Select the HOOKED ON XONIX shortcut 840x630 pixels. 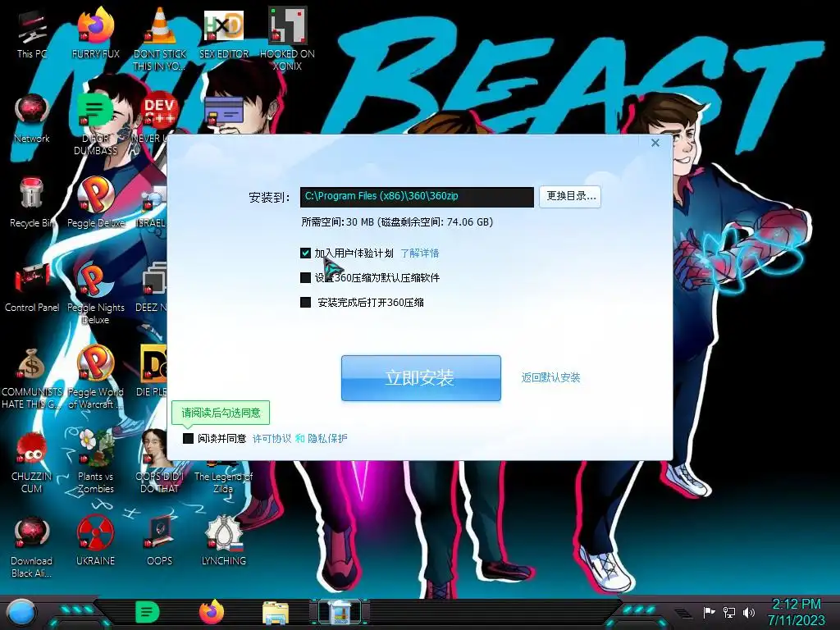coord(287,39)
